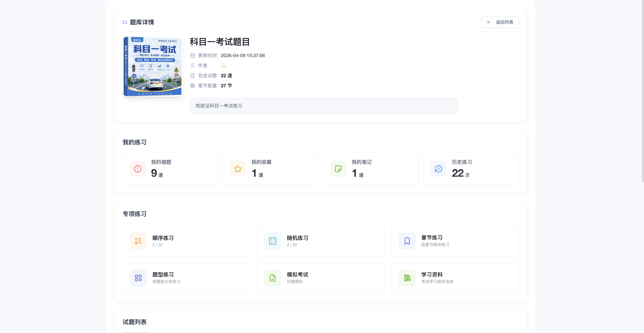Viewport: 644px width, 333px height.
Task: Open the 科目一考试 book cover thumbnail
Action: (152, 66)
